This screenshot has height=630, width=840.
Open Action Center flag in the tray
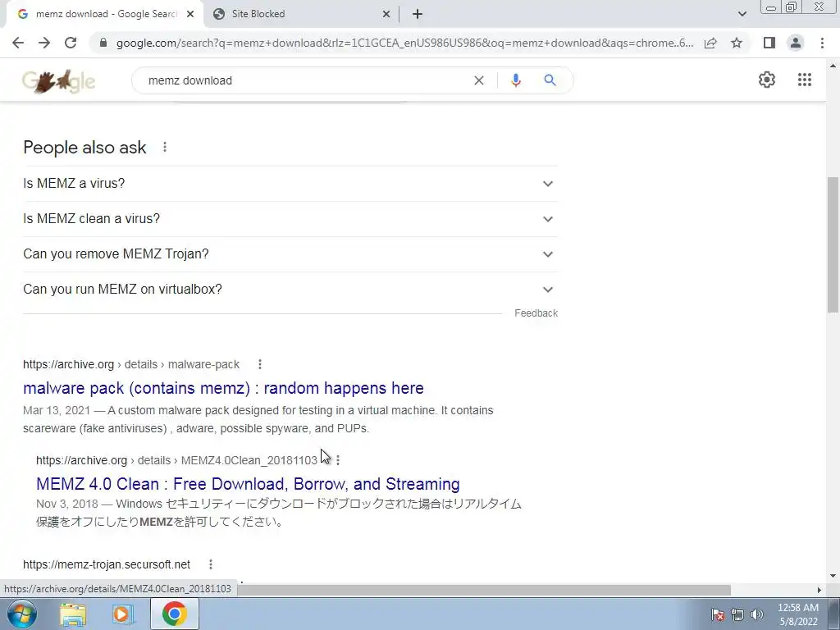pyautogui.click(x=718, y=614)
